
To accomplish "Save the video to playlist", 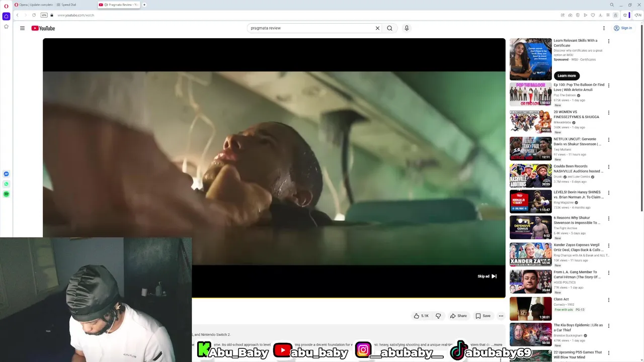I will [483, 316].
